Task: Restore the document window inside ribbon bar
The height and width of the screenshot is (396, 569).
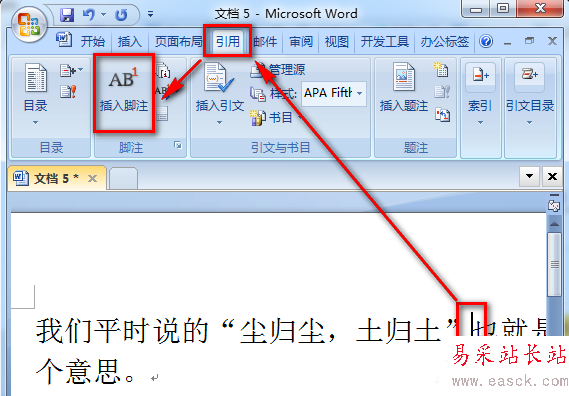Action: pyautogui.click(x=529, y=41)
